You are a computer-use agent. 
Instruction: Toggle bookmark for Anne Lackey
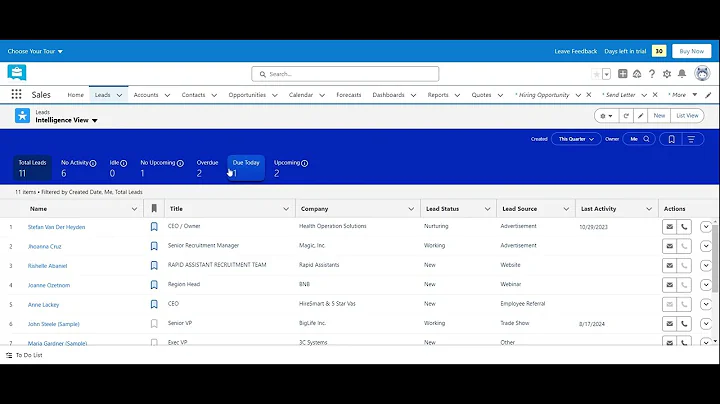(154, 304)
